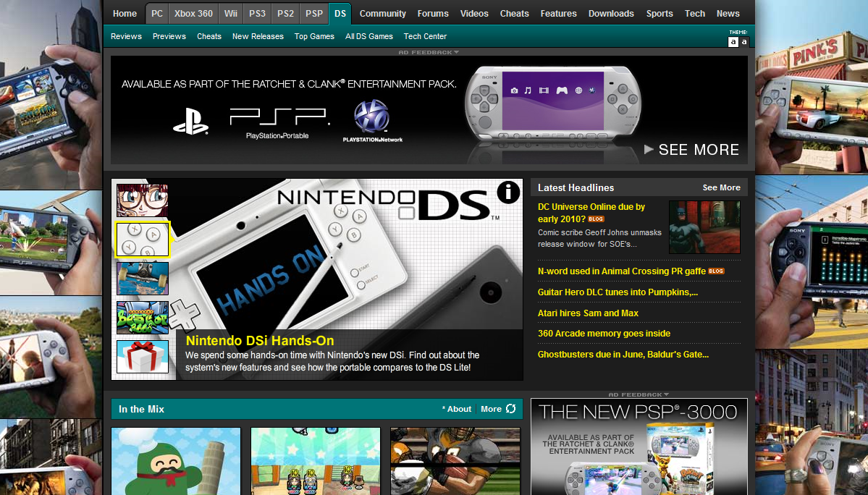868x495 pixels.
Task: Open the Home nav item
Action: click(125, 13)
